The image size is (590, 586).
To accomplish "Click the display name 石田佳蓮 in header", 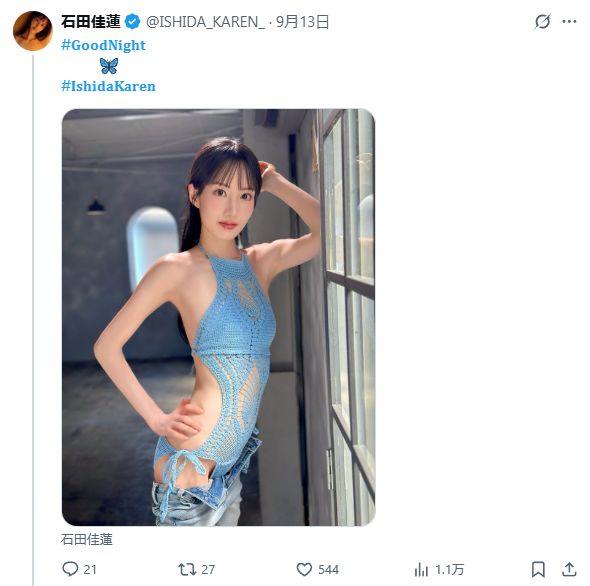I will click(x=91, y=21).
